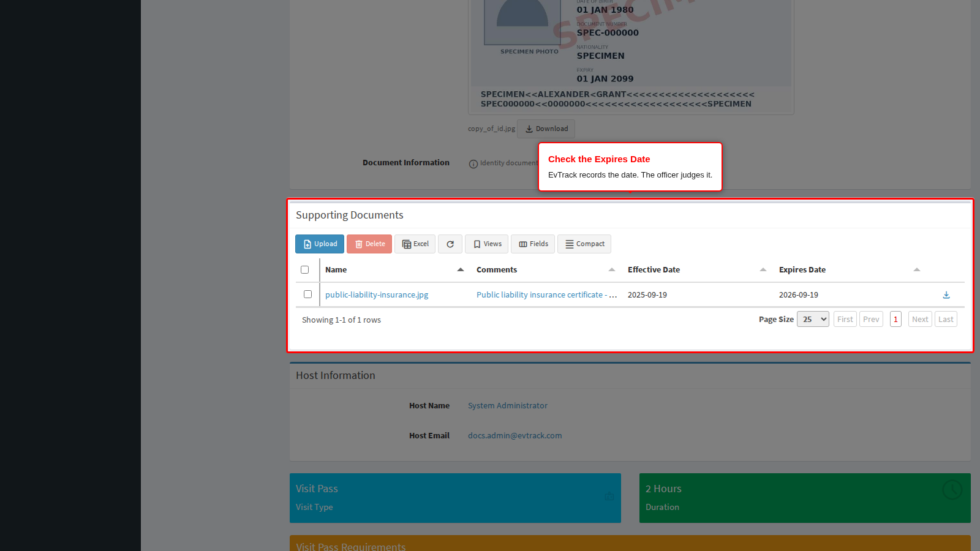Export the table with the Excel button

click(x=415, y=244)
